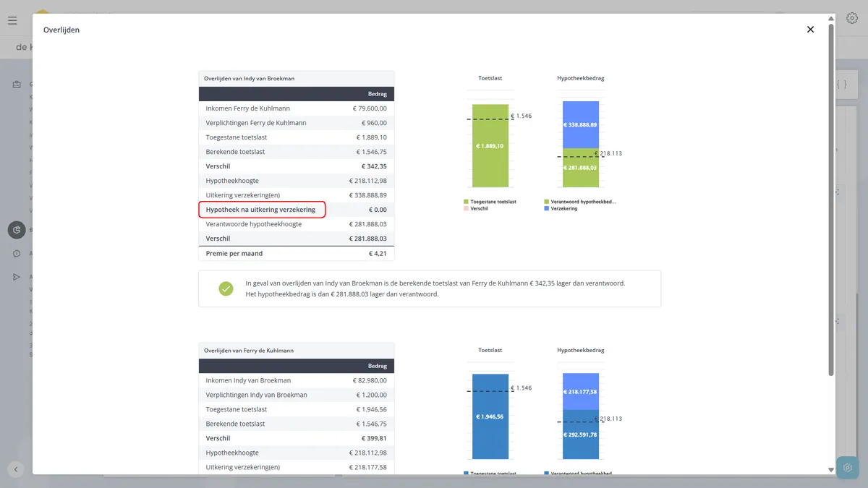Toggle the blue Verzekering legend item
868x488 pixels.
[561, 208]
